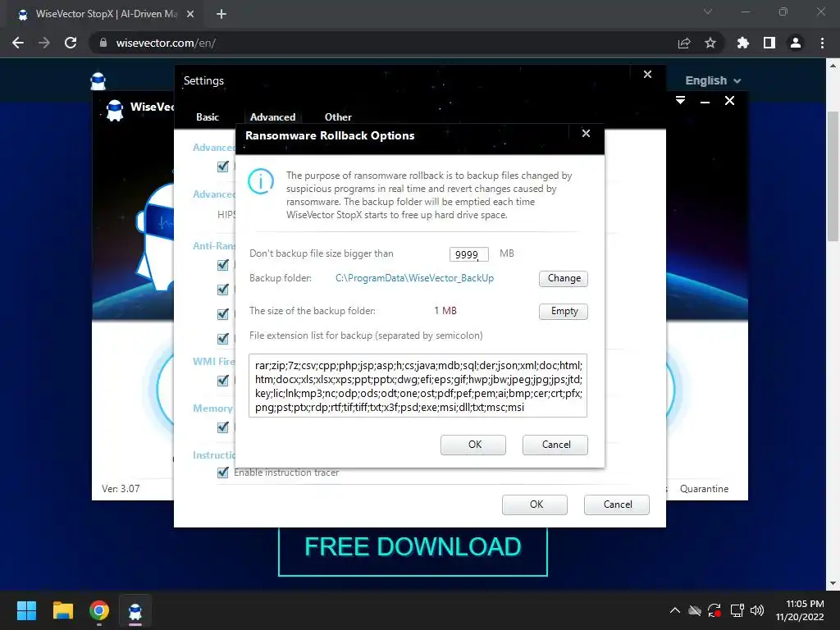Click the network tray icon
This screenshot has height=630, width=840.
pos(737,610)
